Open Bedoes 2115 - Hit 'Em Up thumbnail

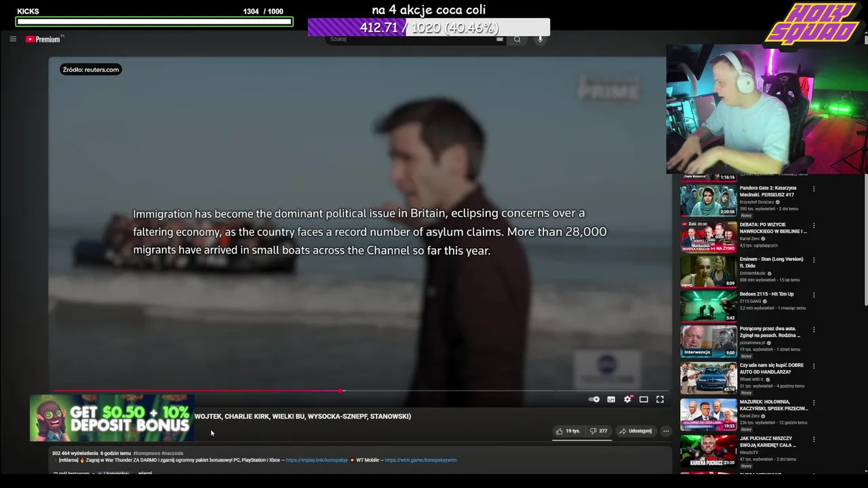pyautogui.click(x=709, y=306)
